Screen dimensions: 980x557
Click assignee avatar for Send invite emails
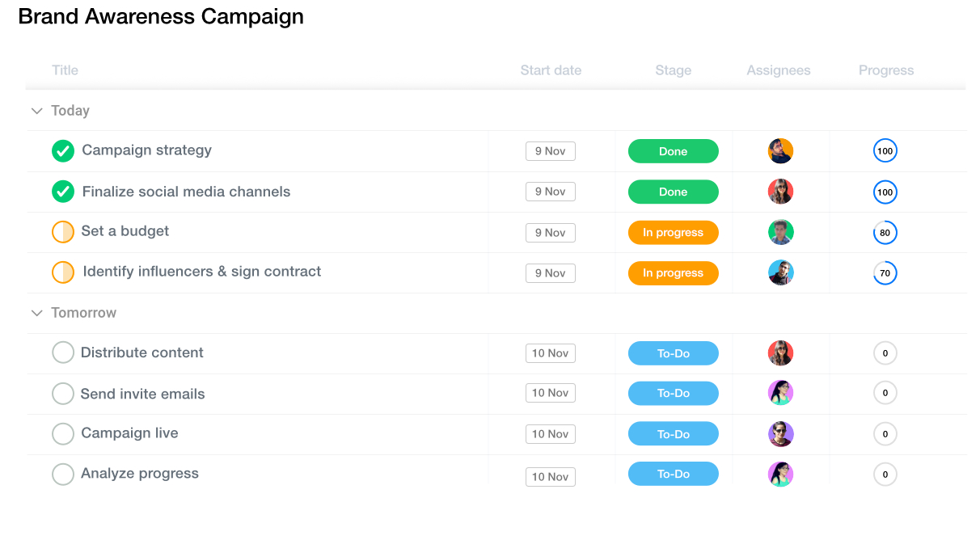(780, 393)
